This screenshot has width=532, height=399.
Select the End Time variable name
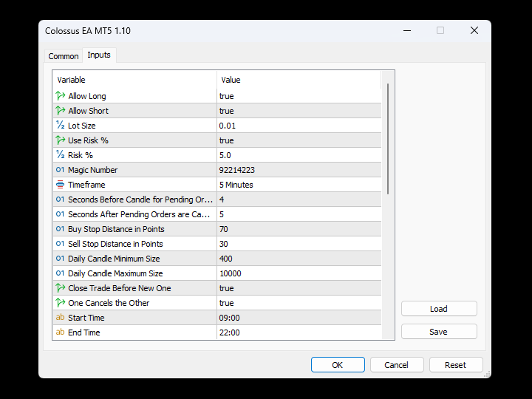tap(84, 332)
